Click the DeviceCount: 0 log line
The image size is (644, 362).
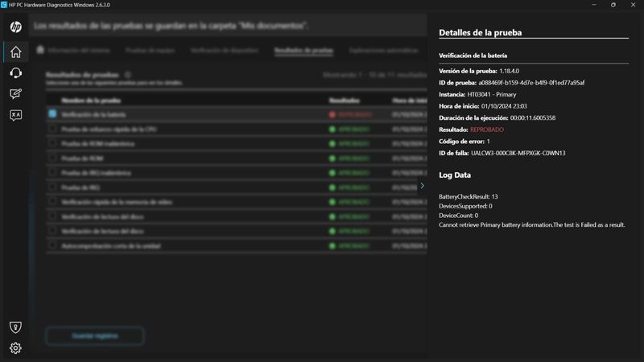coord(458,216)
